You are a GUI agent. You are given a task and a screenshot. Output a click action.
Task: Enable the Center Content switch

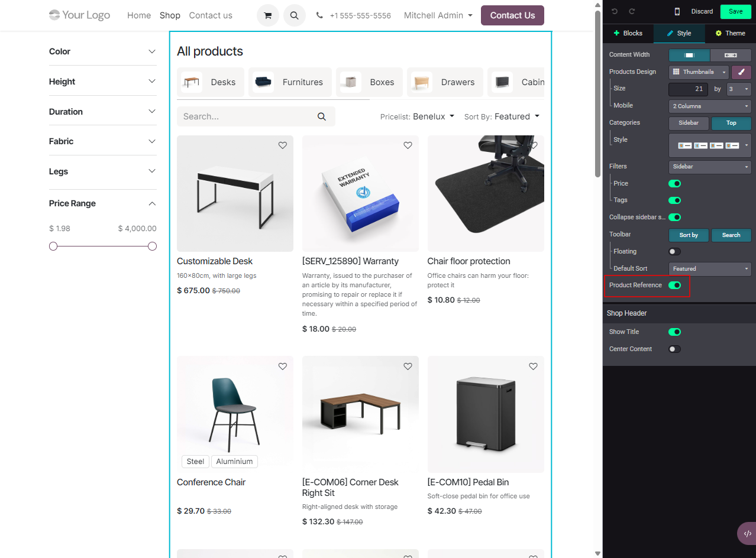(x=674, y=349)
